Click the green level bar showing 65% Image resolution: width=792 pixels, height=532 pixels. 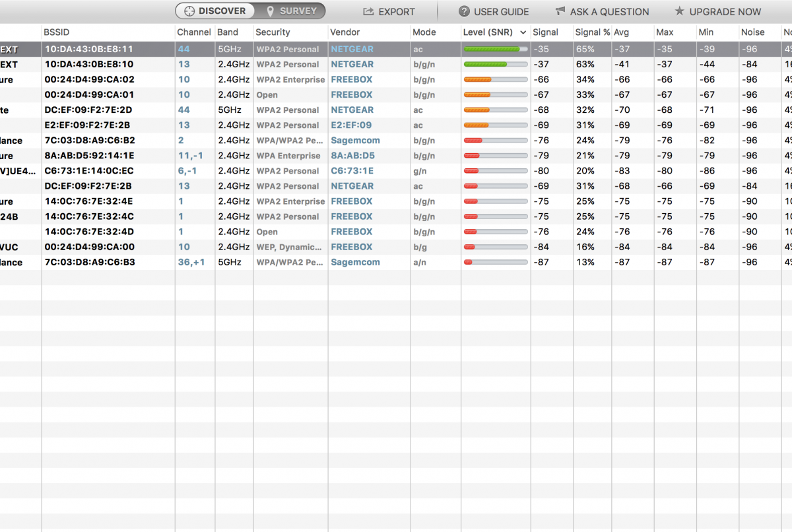click(496, 49)
